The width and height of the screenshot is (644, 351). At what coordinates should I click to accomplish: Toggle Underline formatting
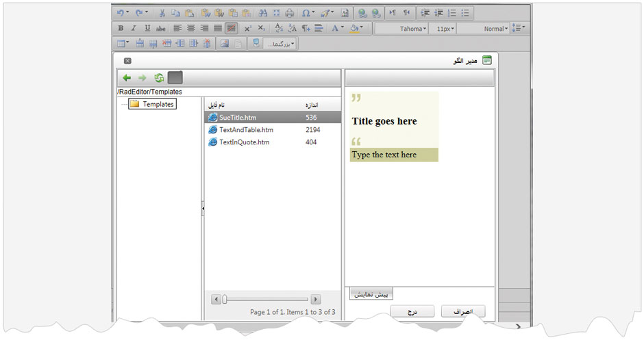pyautogui.click(x=147, y=28)
